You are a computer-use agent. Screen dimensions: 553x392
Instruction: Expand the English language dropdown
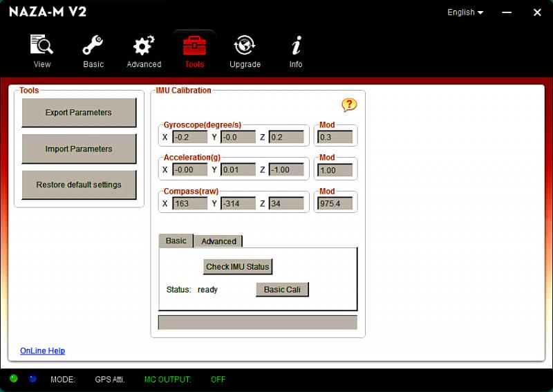tap(465, 12)
